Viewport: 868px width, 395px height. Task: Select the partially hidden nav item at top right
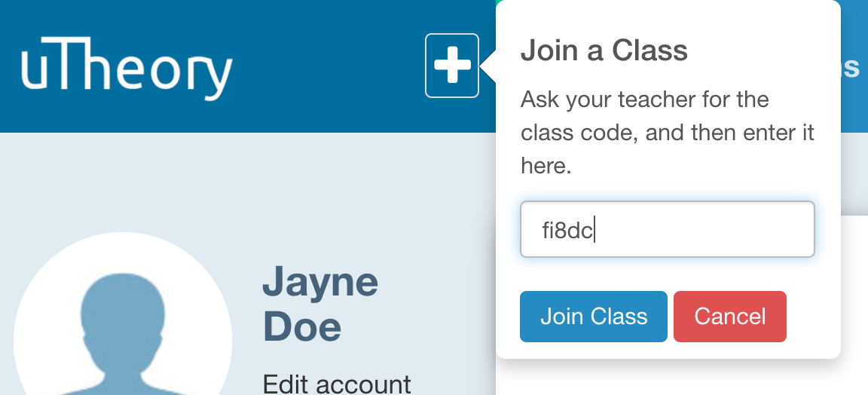[851, 66]
